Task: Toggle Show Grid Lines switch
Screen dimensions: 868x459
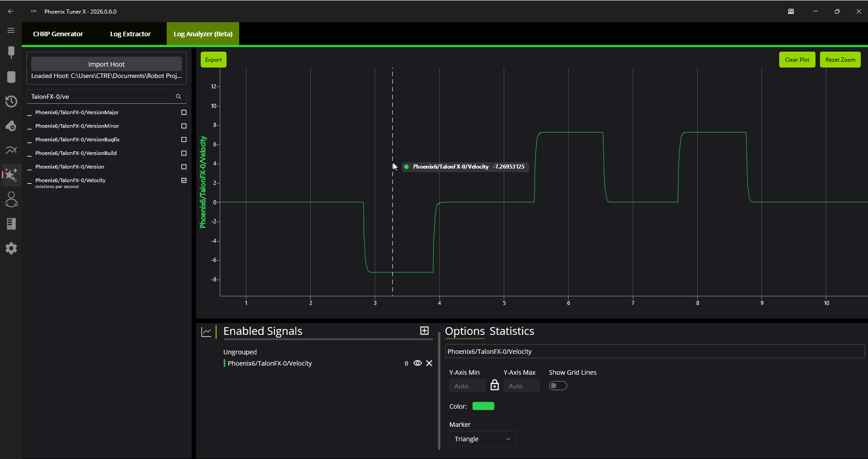Action: pyautogui.click(x=558, y=386)
